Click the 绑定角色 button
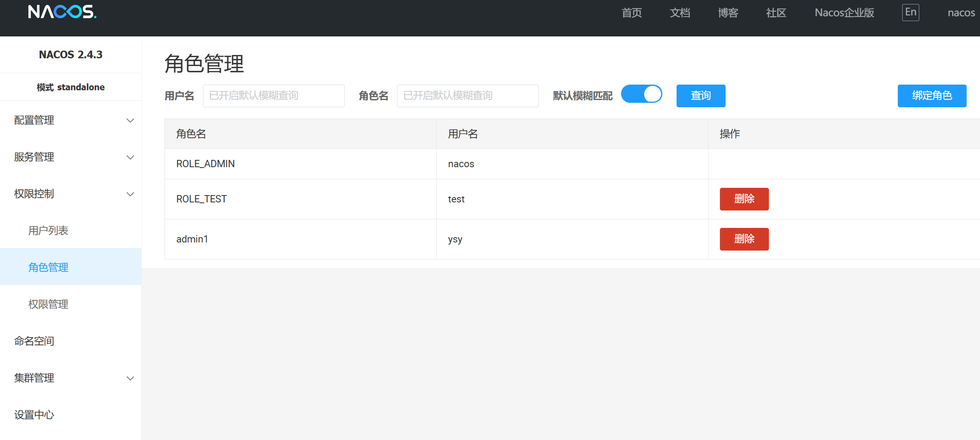Viewport: 980px width, 440px height. (931, 96)
